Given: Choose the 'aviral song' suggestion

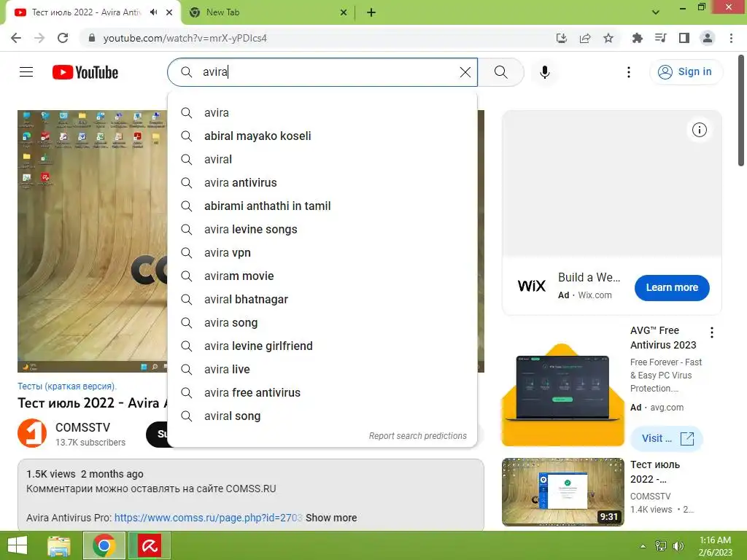Looking at the screenshot, I should coord(322,416).
